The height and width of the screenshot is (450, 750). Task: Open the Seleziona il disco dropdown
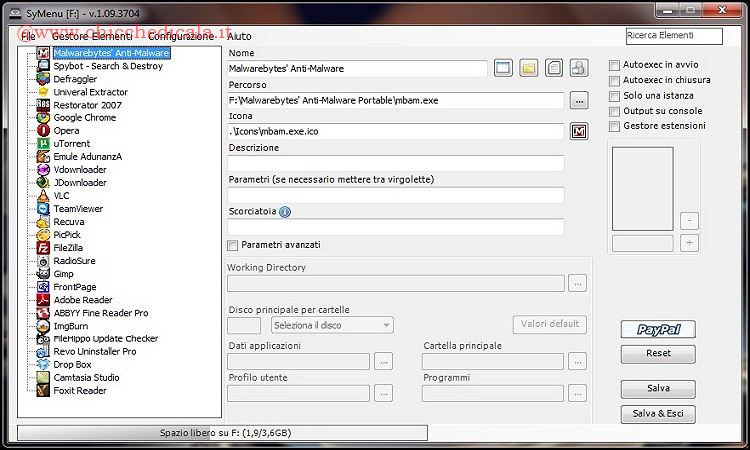point(331,325)
